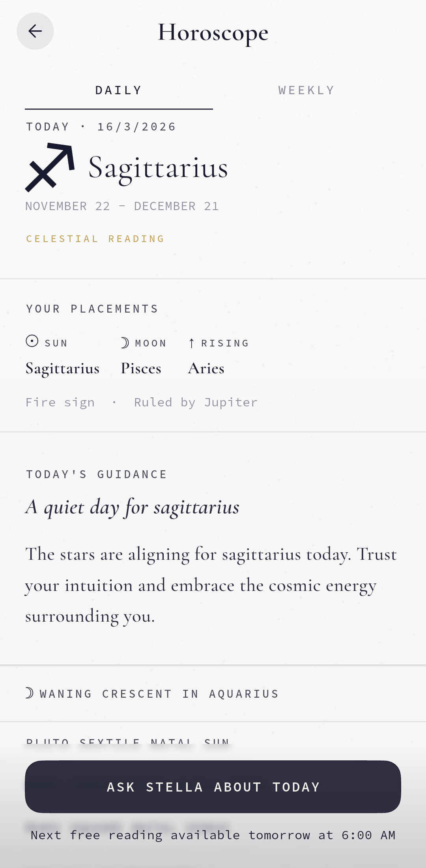Screen dimensions: 426x868
Task: Tap the next free reading notice
Action: pos(213,835)
